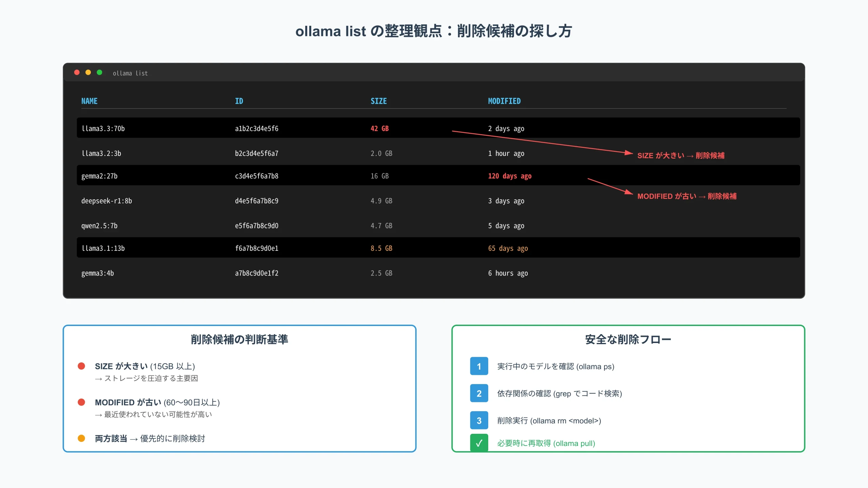This screenshot has width=868, height=488.
Task: Select the llama3.2:3b model name
Action: point(101,153)
